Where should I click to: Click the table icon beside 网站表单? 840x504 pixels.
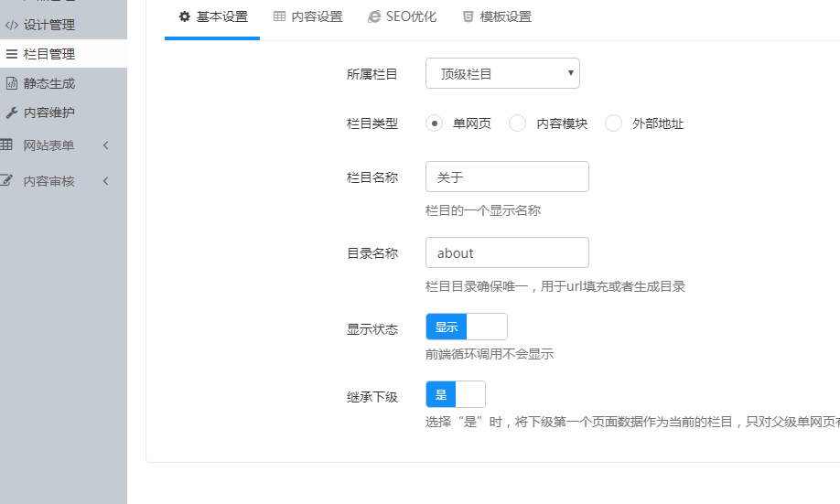tap(5, 145)
